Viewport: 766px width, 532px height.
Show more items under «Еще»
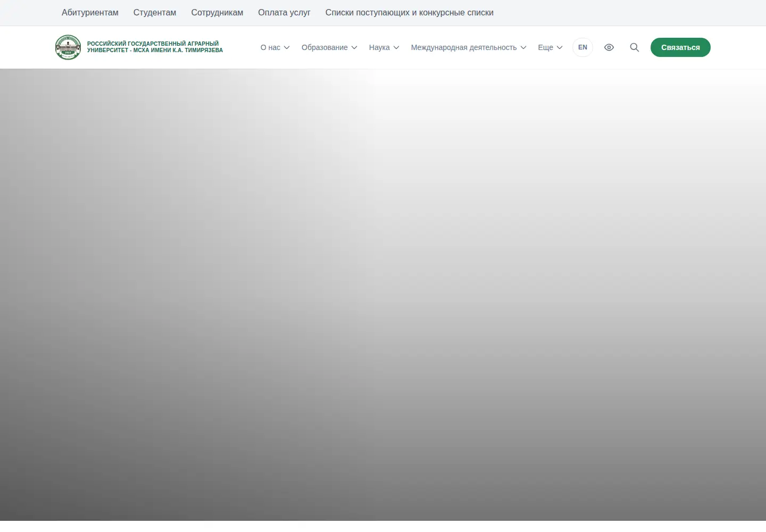550,47
